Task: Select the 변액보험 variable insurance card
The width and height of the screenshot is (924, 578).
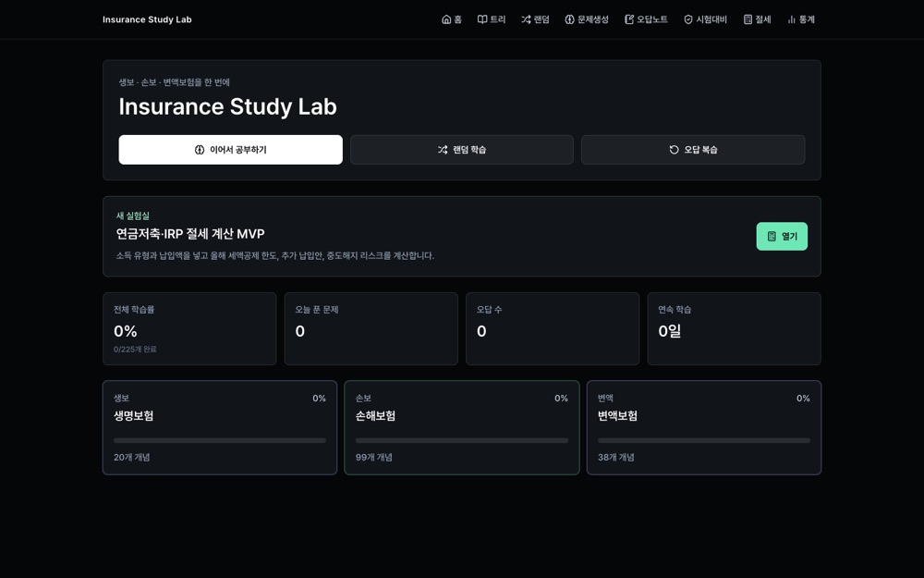Action: pos(704,427)
